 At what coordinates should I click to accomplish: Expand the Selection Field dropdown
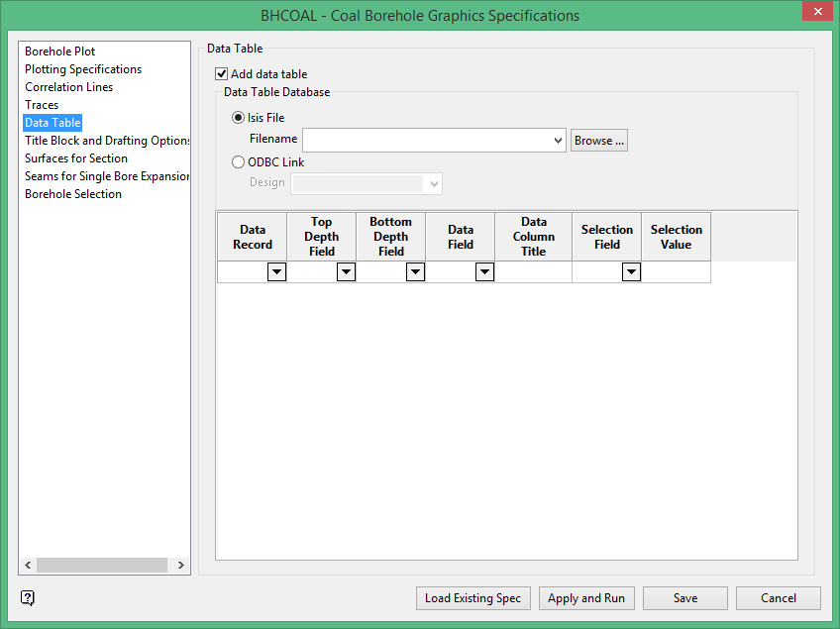coord(631,272)
